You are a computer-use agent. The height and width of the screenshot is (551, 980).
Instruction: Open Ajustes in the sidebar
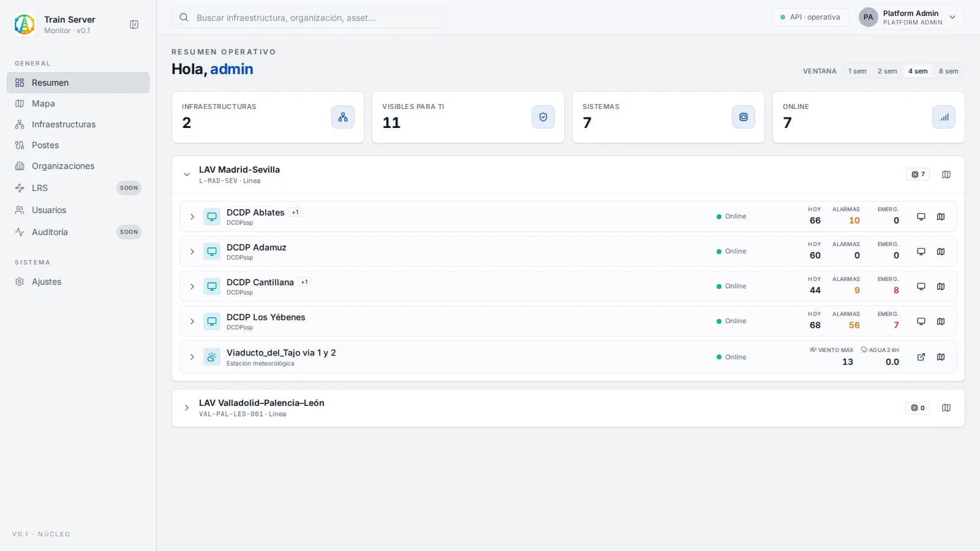(78, 282)
